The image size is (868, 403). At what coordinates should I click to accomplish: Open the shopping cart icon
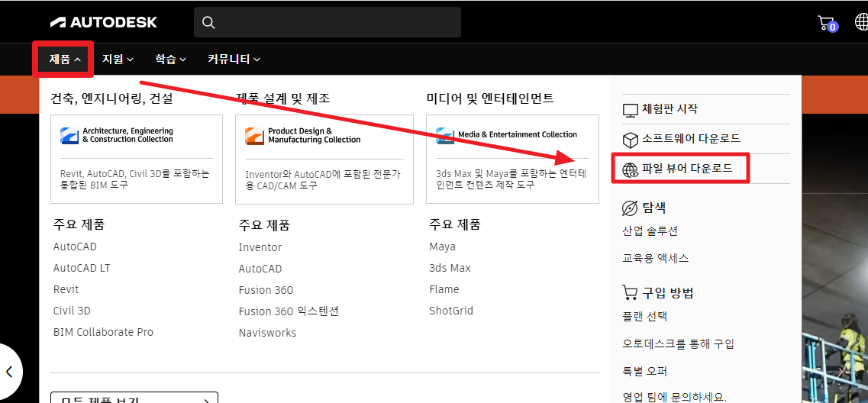[x=828, y=23]
